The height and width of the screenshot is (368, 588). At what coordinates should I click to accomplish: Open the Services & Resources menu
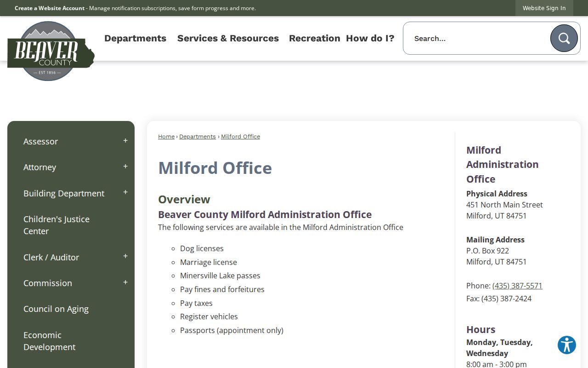[228, 38]
